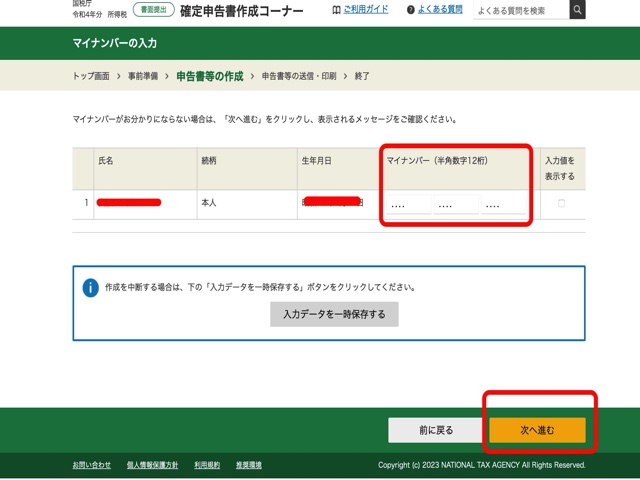640x480 pixels.
Task: Open the お問い合わせ footer link
Action: click(x=92, y=465)
